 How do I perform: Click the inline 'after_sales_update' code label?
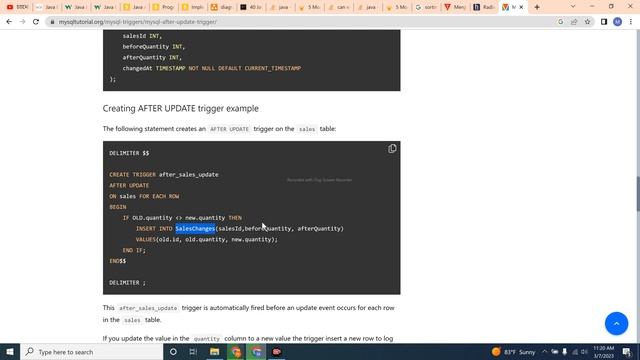(148, 308)
